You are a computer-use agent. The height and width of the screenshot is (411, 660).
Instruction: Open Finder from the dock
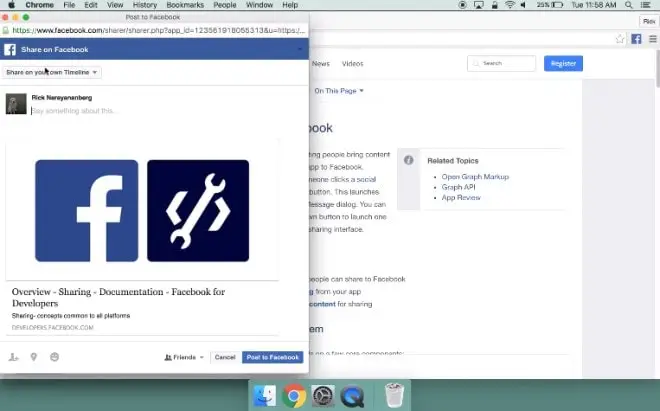tap(264, 396)
